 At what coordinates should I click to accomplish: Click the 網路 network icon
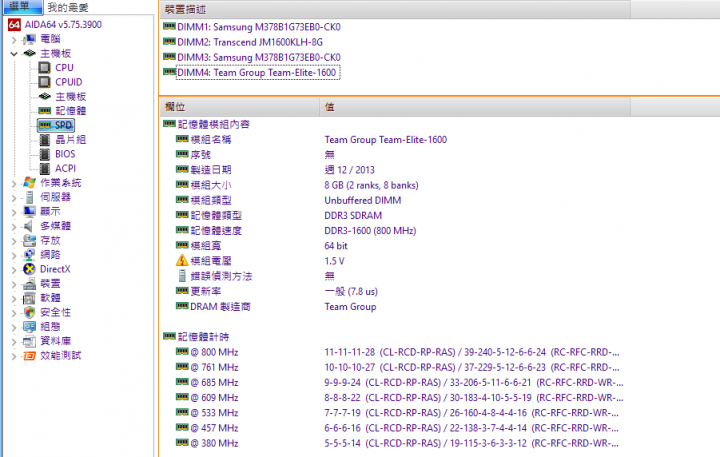pos(29,255)
